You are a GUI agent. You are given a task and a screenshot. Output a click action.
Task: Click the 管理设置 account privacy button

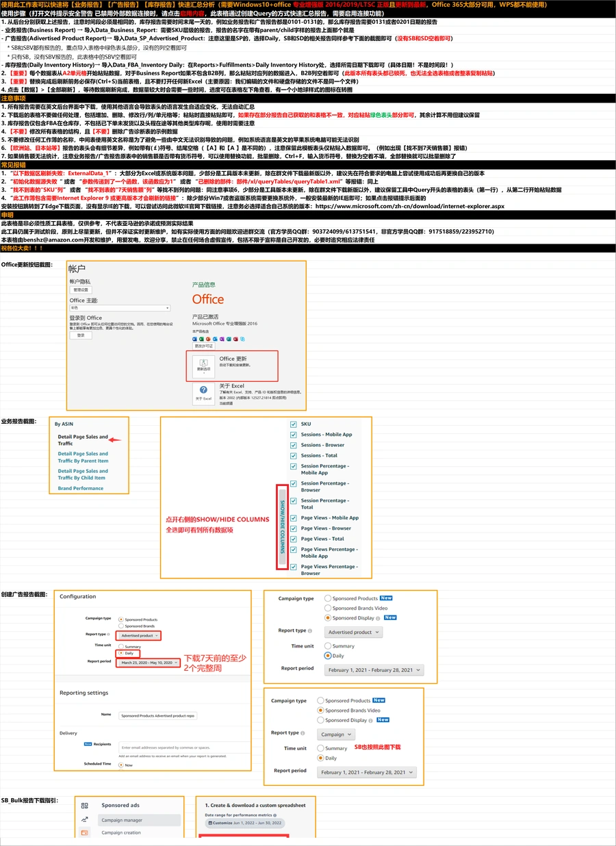pyautogui.click(x=80, y=290)
